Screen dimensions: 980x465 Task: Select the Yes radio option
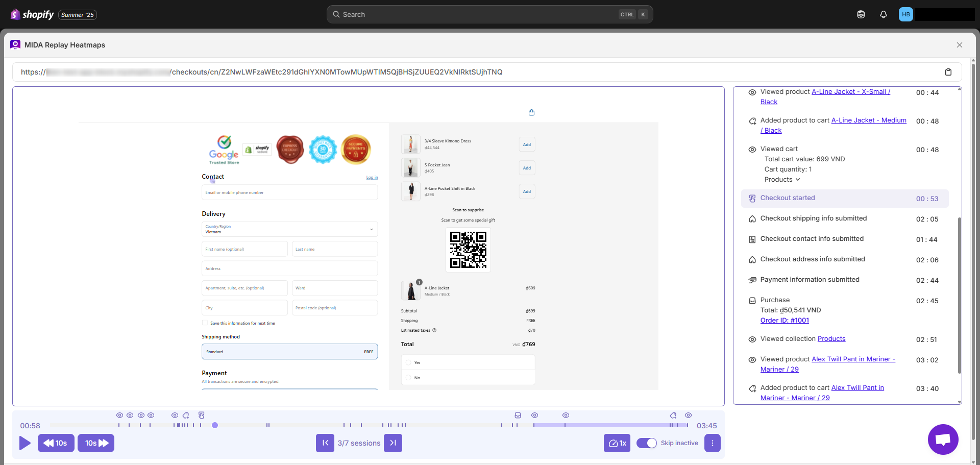[x=408, y=362]
